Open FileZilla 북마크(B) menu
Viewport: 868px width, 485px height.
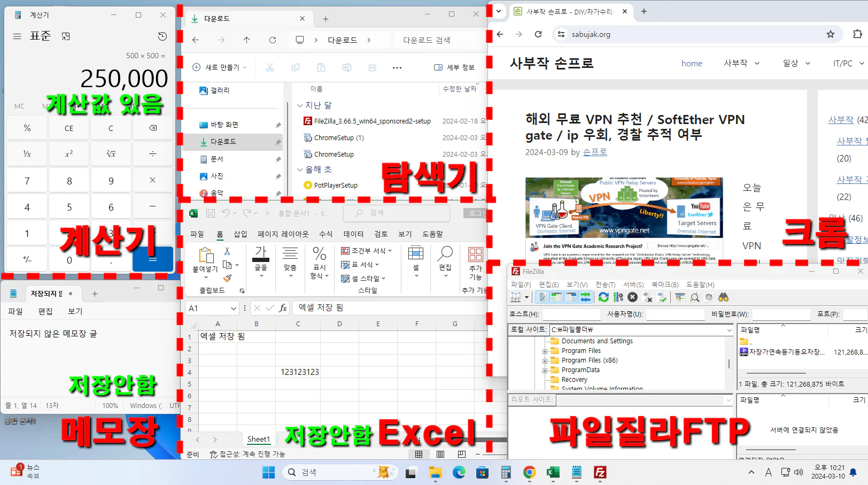click(665, 285)
